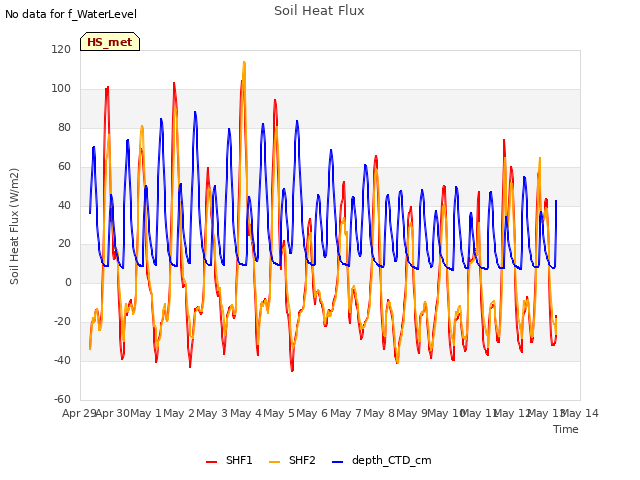Click the y-axis tick value -20
Image resolution: width=640 pixels, height=480 pixels.
(x=62, y=322)
